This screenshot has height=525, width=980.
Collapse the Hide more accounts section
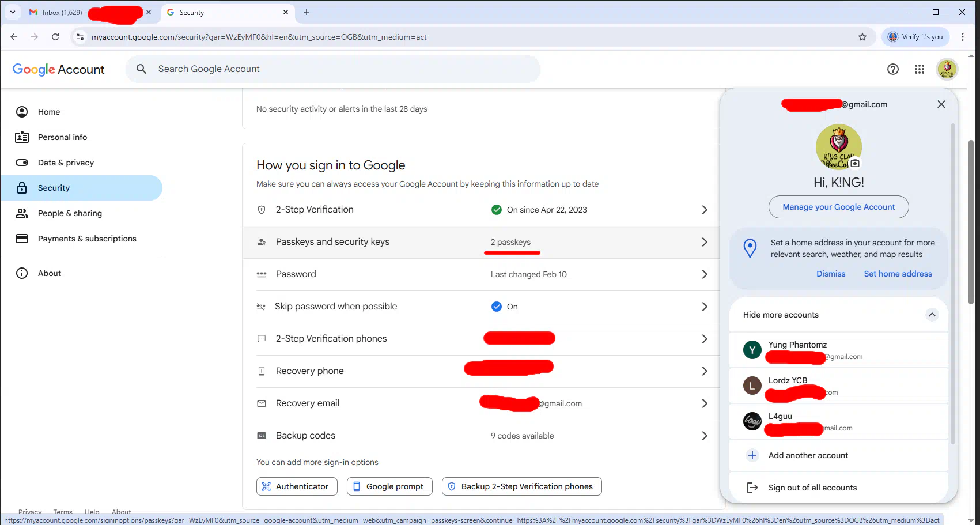(932, 315)
